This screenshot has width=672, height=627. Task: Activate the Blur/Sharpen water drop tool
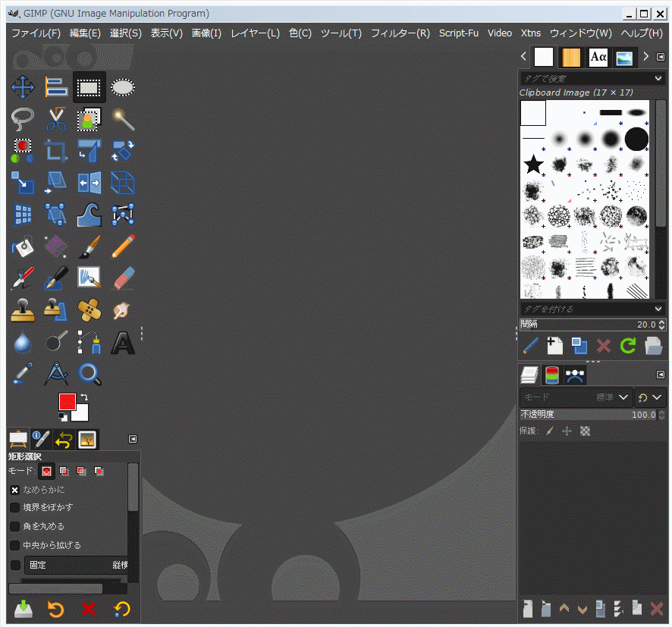[x=23, y=342]
